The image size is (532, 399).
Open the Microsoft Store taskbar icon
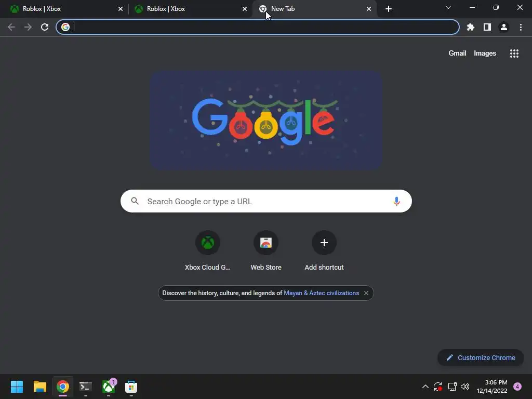coord(131,387)
